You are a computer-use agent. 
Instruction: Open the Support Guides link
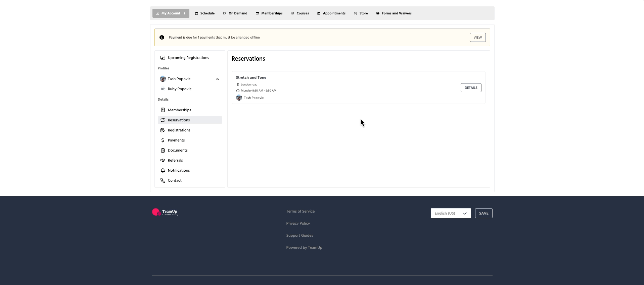tap(300, 235)
